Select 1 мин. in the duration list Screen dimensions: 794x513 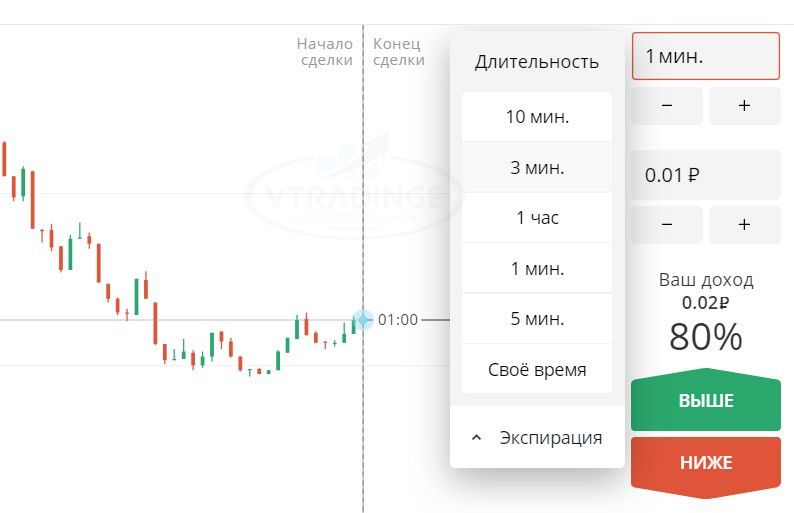tap(537, 268)
